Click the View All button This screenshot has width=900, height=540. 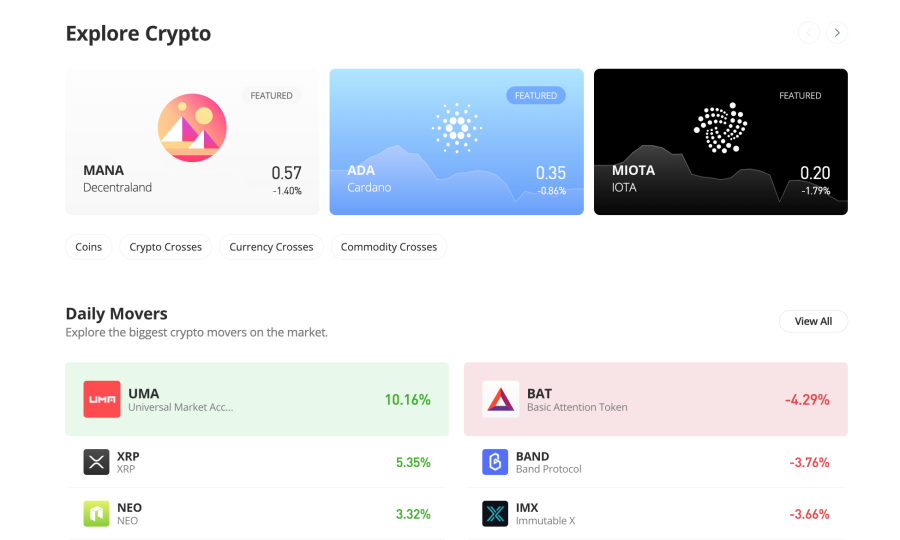tap(813, 321)
